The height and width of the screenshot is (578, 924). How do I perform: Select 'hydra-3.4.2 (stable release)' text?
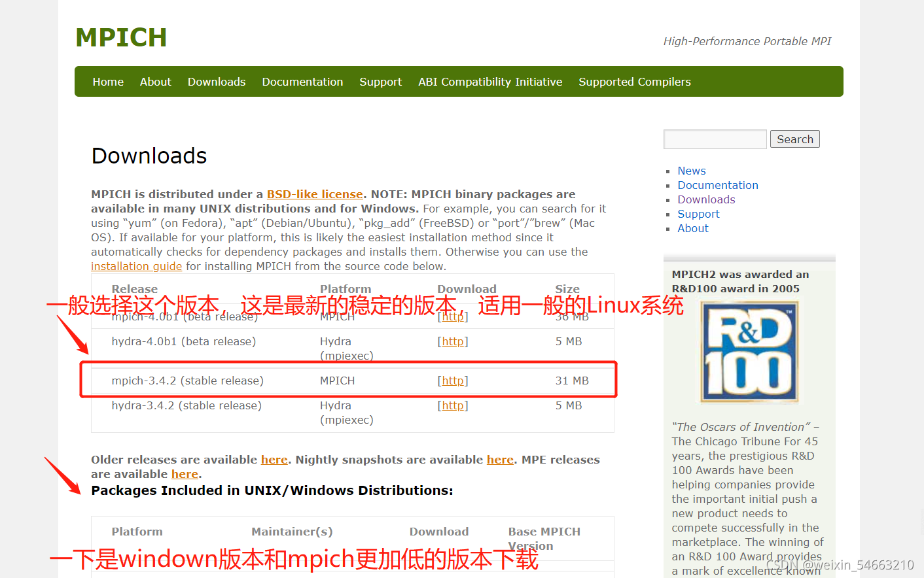click(x=187, y=405)
